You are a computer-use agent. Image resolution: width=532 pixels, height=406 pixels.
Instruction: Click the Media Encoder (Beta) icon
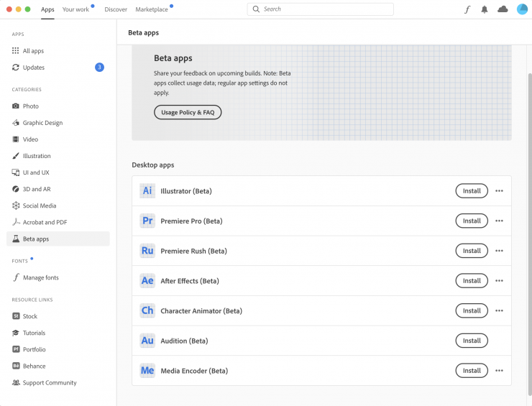pyautogui.click(x=147, y=371)
